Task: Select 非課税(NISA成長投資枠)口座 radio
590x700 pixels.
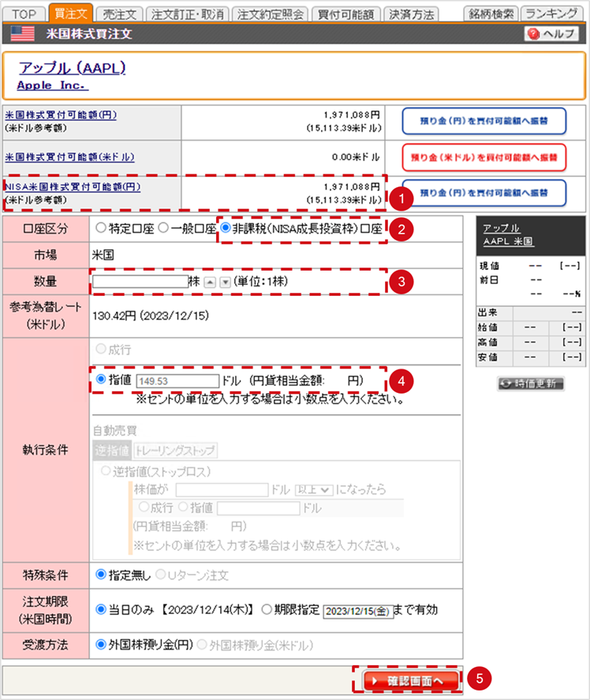Action: click(226, 228)
